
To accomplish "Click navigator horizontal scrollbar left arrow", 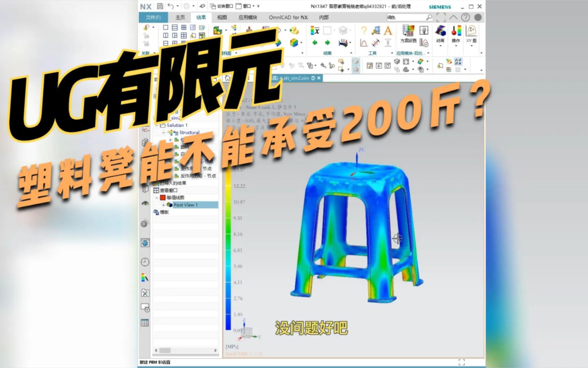I will (156, 350).
